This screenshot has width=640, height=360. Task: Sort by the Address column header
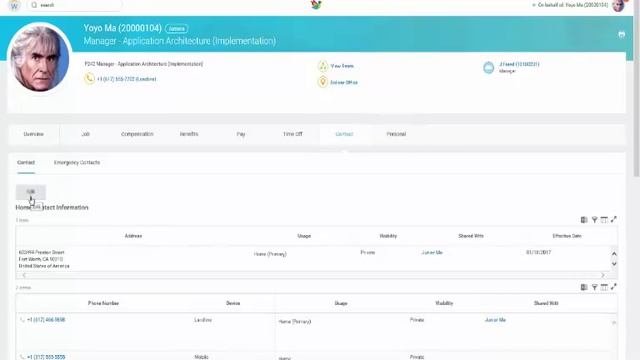(133, 236)
